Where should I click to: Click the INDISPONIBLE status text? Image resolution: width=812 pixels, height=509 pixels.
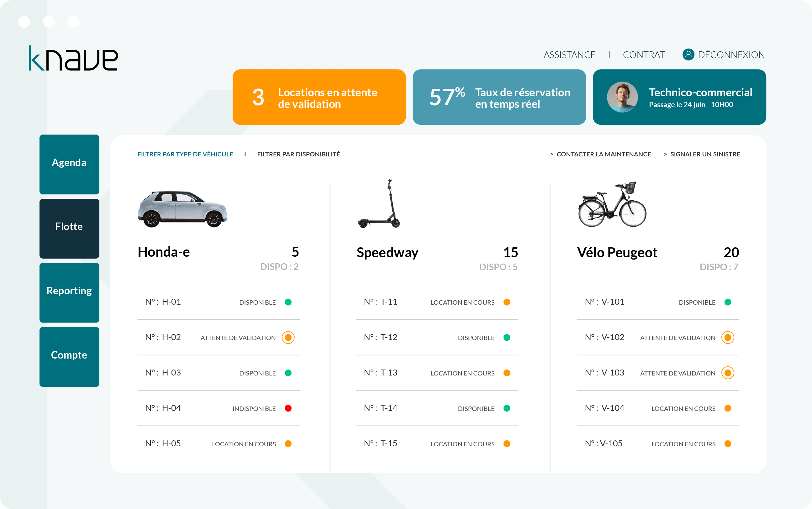tap(254, 409)
